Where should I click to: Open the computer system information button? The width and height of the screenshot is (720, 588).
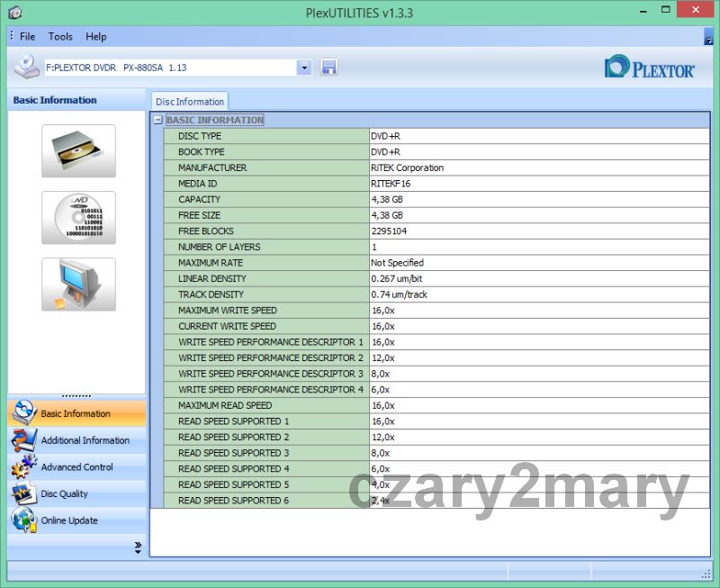pos(78,285)
